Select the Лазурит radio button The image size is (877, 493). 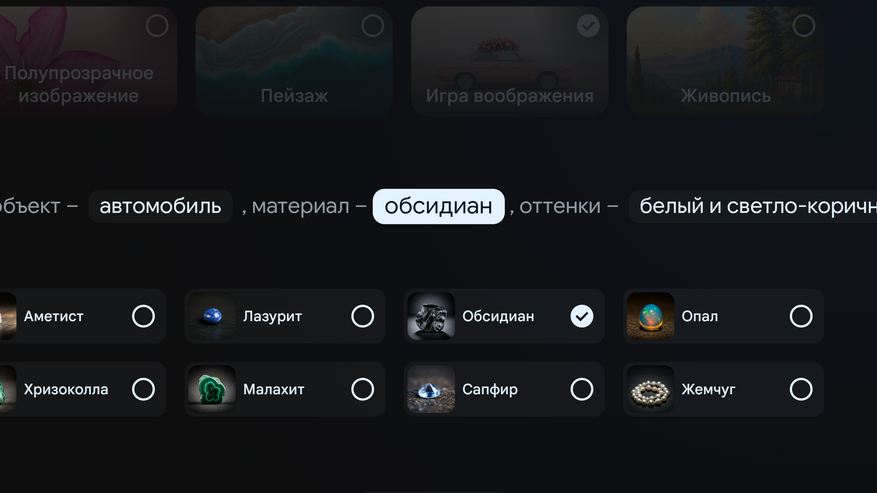[x=362, y=316]
